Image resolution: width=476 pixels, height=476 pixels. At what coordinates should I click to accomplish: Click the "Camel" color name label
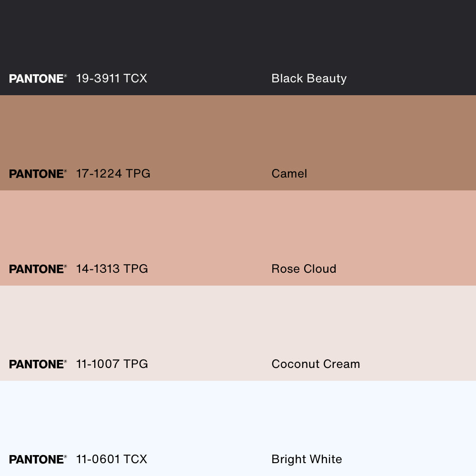[289, 174]
